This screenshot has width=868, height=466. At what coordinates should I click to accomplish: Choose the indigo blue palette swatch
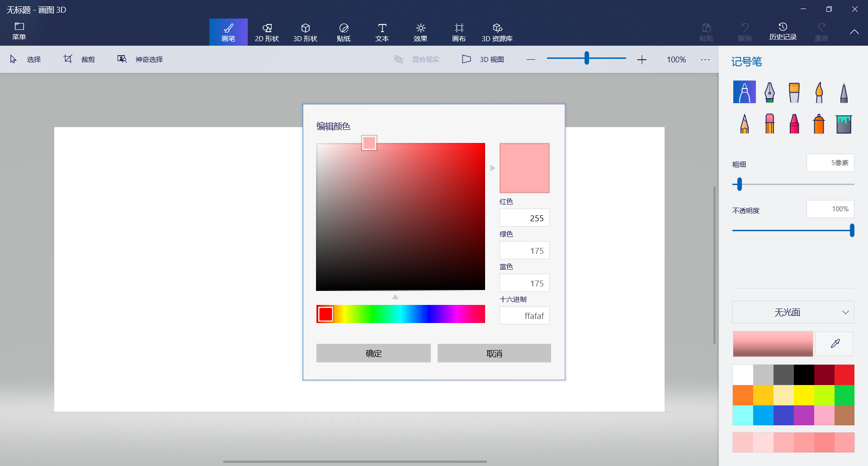pos(783,415)
